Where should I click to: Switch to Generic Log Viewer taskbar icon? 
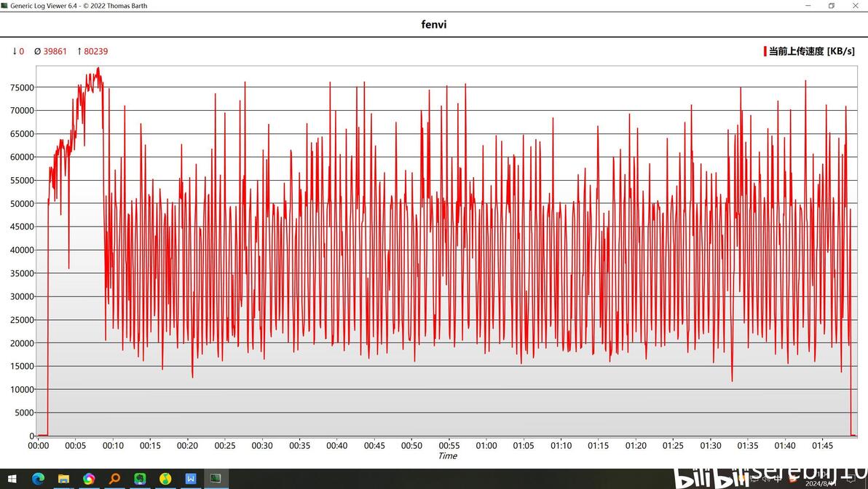(216, 479)
